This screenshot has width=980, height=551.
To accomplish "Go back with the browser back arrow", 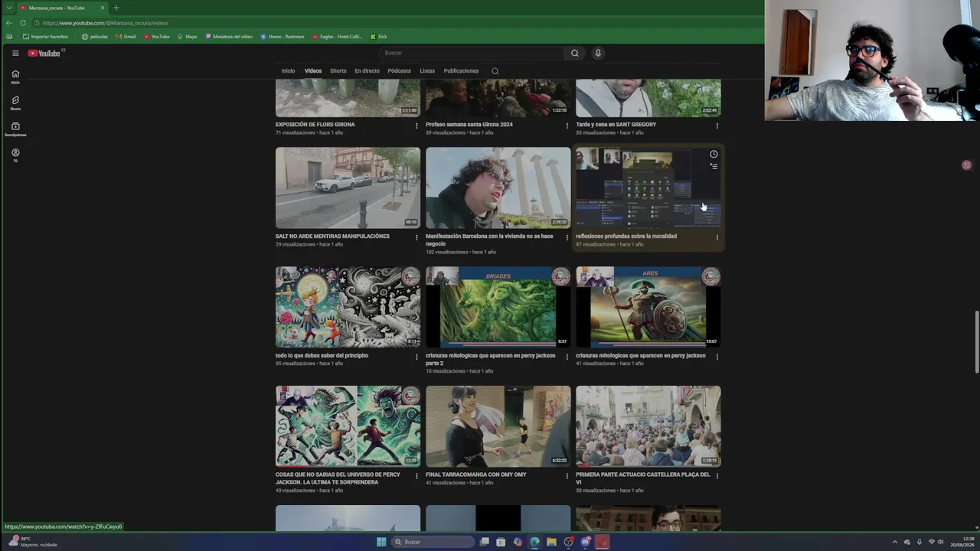I will click(x=9, y=23).
